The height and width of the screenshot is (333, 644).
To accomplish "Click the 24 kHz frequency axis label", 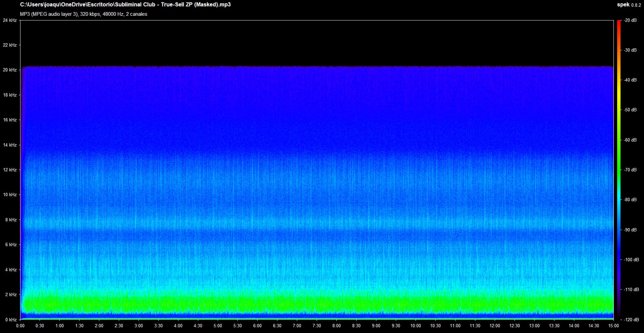I will point(10,20).
